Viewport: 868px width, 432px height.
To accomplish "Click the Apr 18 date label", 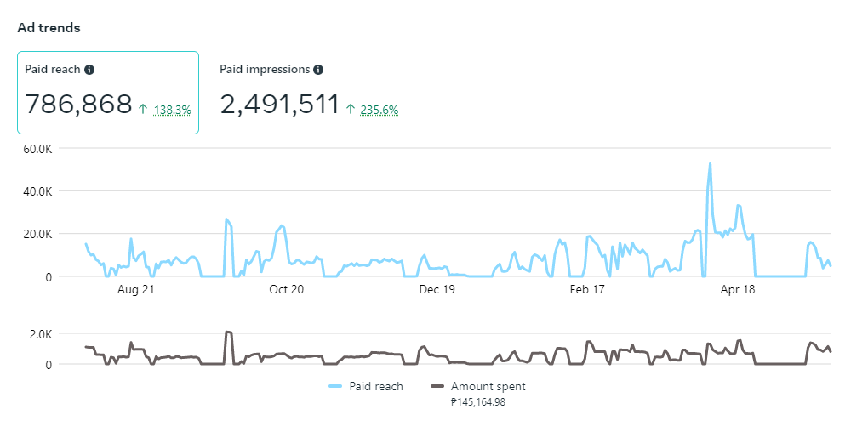I will point(738,290).
